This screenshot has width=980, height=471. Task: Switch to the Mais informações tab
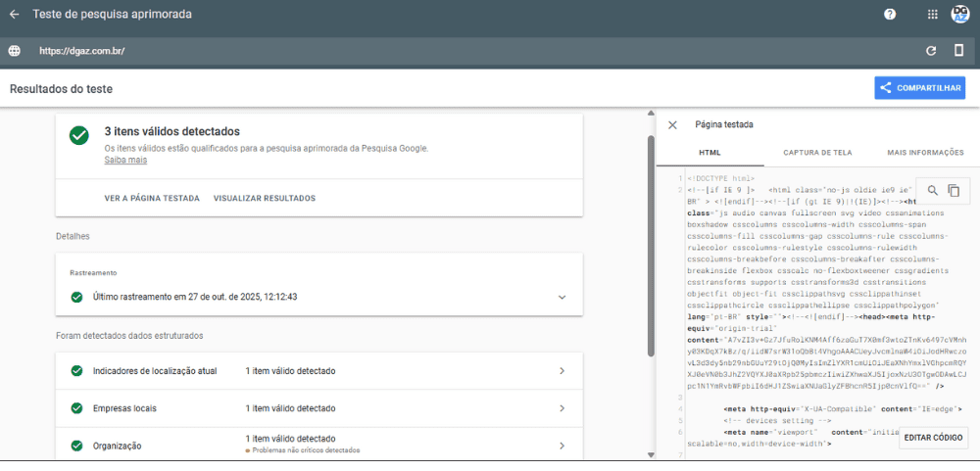coord(924,153)
